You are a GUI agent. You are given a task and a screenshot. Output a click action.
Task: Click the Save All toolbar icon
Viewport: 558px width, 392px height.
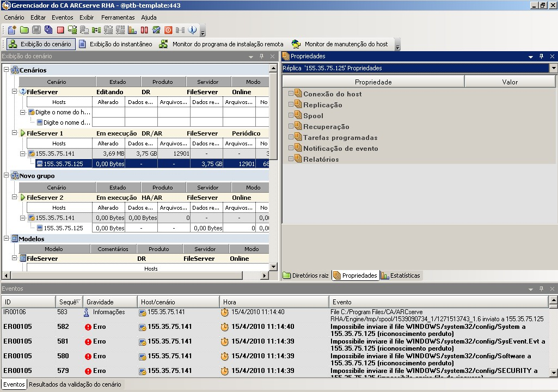48,30
